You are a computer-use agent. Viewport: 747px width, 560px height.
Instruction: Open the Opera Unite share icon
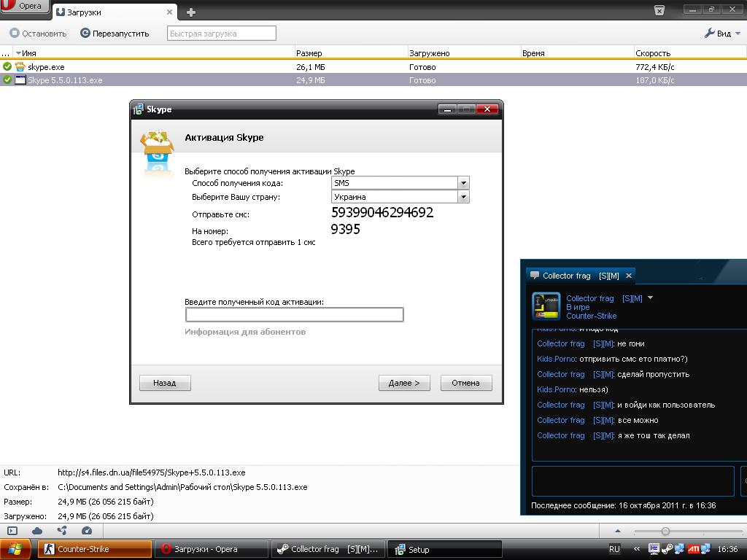[x=62, y=531]
